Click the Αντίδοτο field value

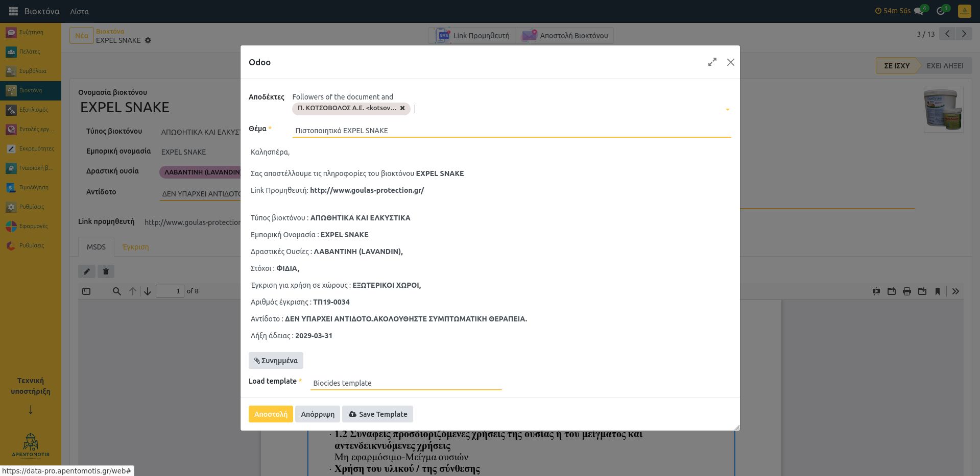[x=200, y=194]
